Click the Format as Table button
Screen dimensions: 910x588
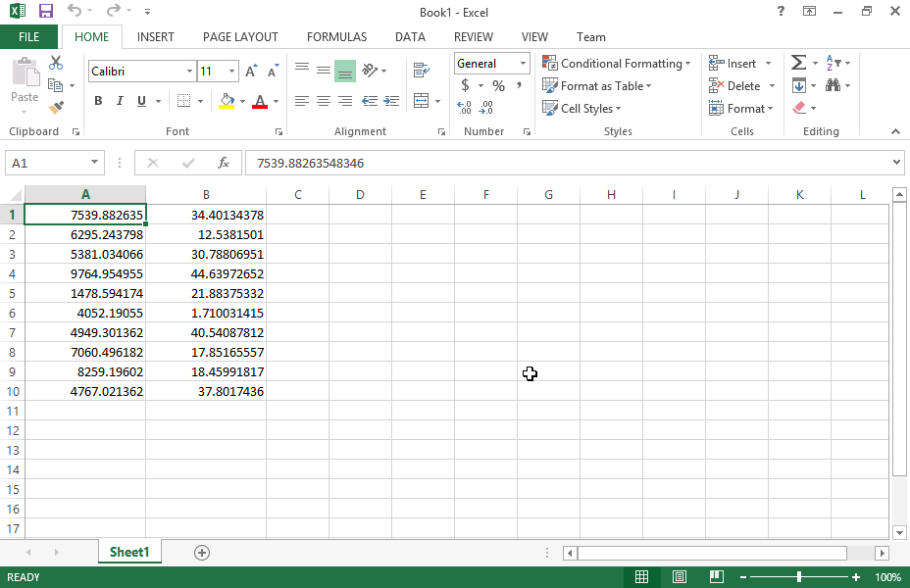[x=597, y=86]
